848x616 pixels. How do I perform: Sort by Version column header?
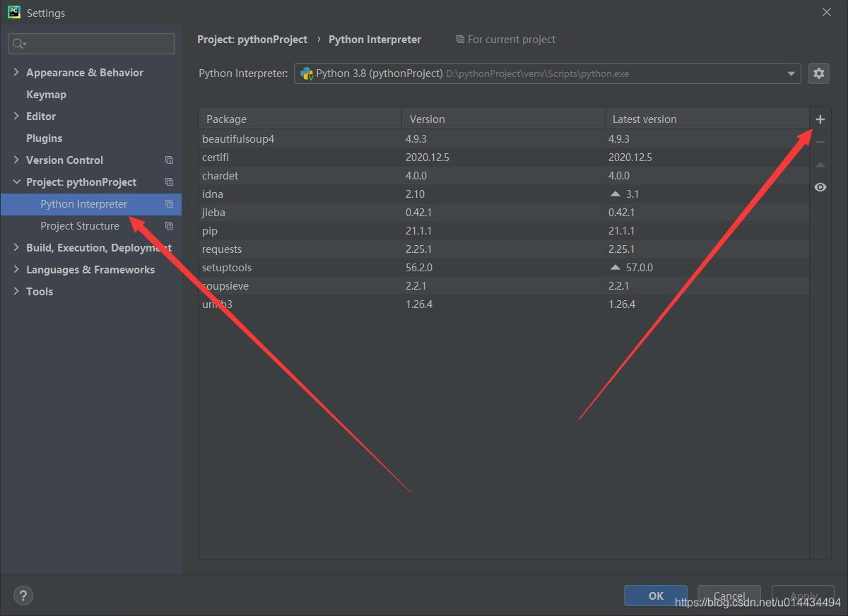click(x=503, y=119)
